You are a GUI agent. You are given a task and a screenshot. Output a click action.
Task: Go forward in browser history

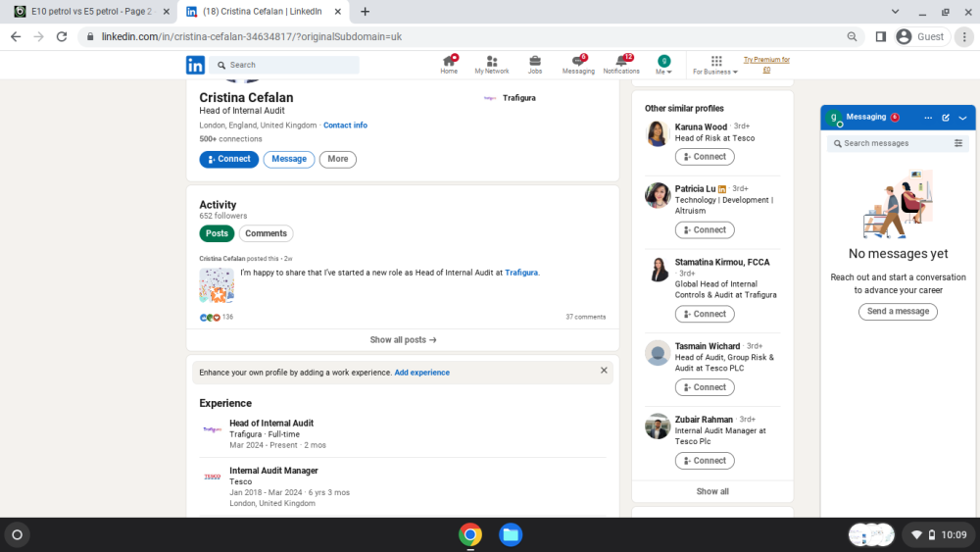click(x=39, y=37)
